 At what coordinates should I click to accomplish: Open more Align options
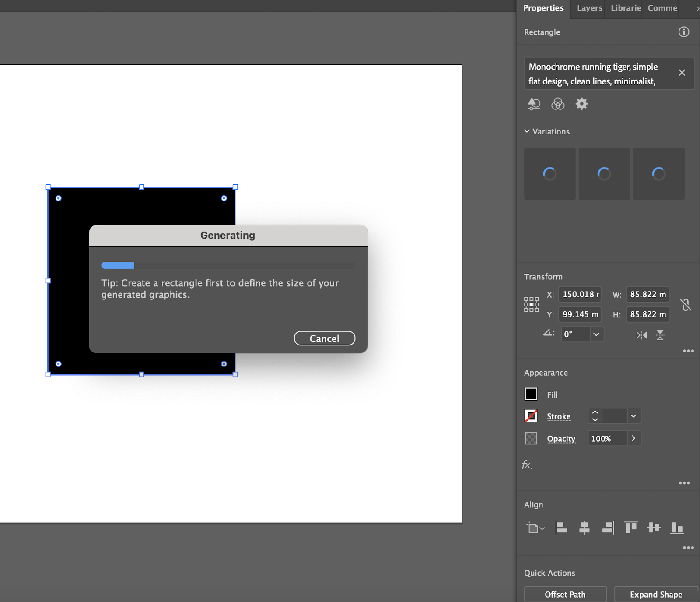coord(688,548)
